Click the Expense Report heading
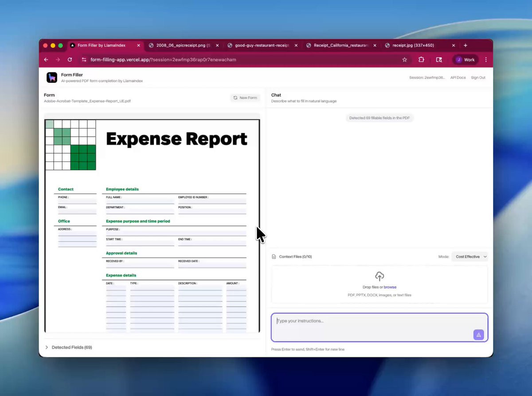The width and height of the screenshot is (532, 396). click(176, 139)
